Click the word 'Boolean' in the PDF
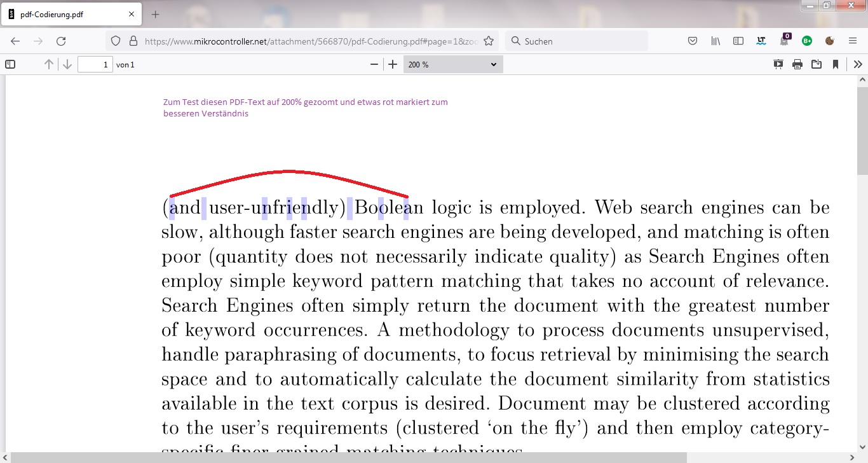Image resolution: width=868 pixels, height=463 pixels. tap(389, 207)
